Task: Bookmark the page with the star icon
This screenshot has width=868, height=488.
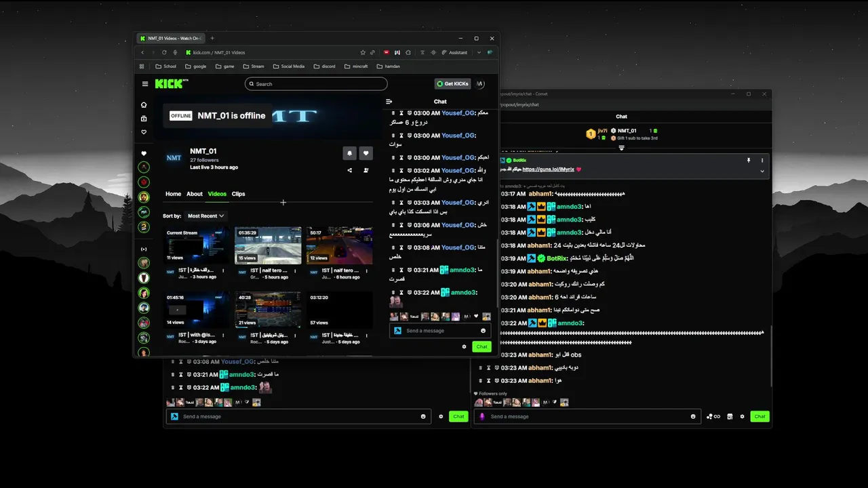Action: click(x=363, y=52)
